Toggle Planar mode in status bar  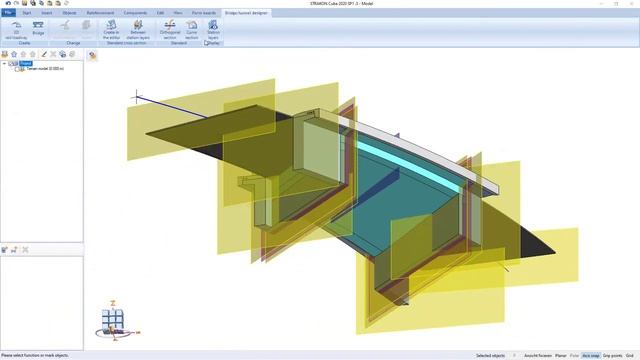tap(560, 356)
